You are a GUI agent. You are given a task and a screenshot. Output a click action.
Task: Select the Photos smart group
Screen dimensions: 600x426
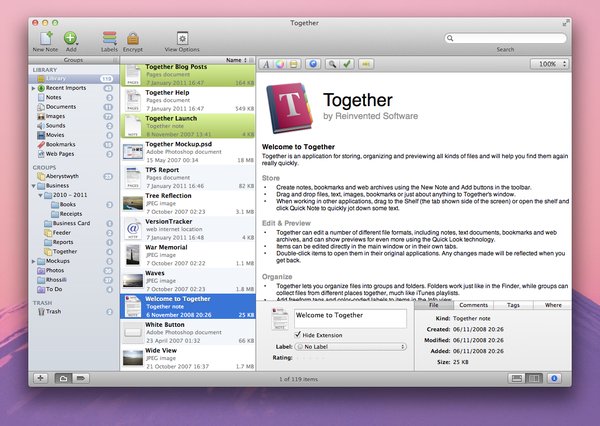point(74,270)
